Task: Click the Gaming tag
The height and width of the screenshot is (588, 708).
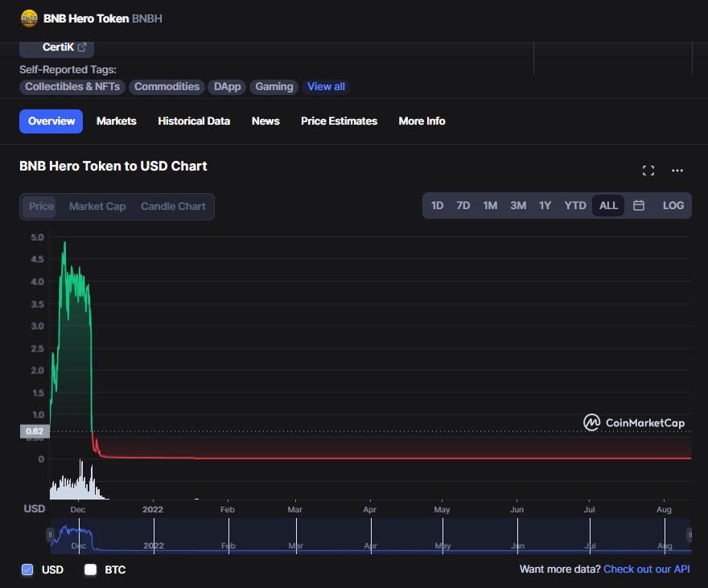Action: pyautogui.click(x=274, y=87)
